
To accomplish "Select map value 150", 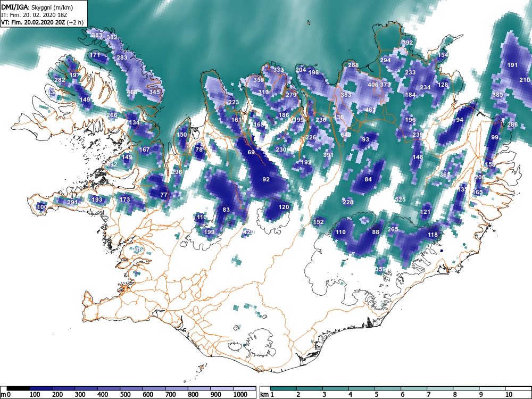I will pos(182,135).
